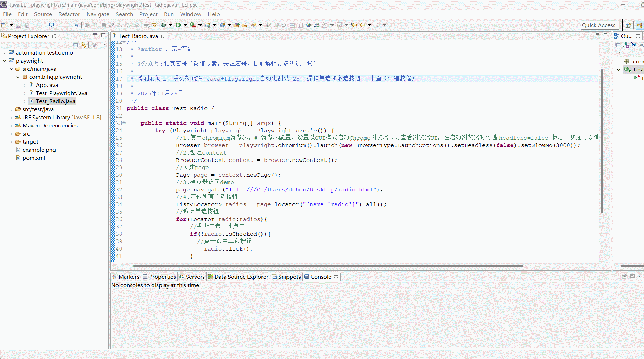The image size is (644, 359).
Task: Click the Search flashlight toolbar icon
Action: click(254, 25)
